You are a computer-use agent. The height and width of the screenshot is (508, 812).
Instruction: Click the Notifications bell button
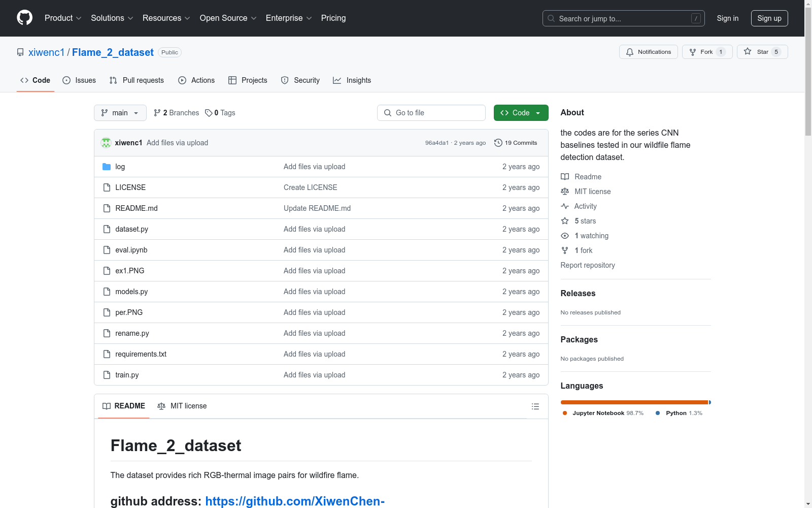(648, 52)
